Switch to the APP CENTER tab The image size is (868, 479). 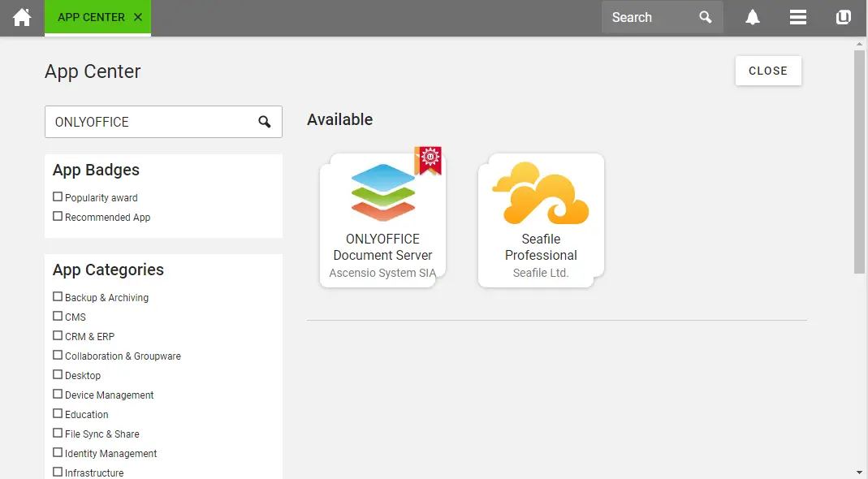coord(89,15)
